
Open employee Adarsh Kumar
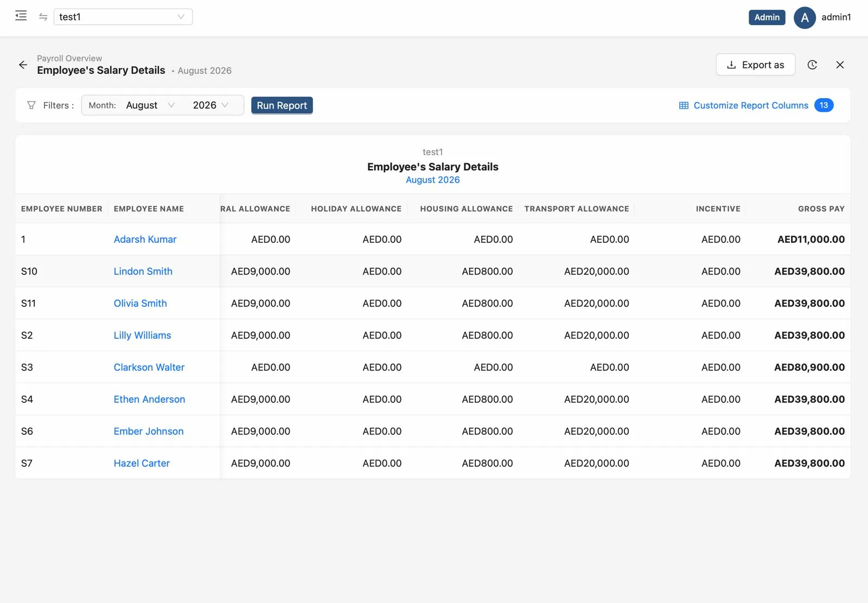(145, 239)
